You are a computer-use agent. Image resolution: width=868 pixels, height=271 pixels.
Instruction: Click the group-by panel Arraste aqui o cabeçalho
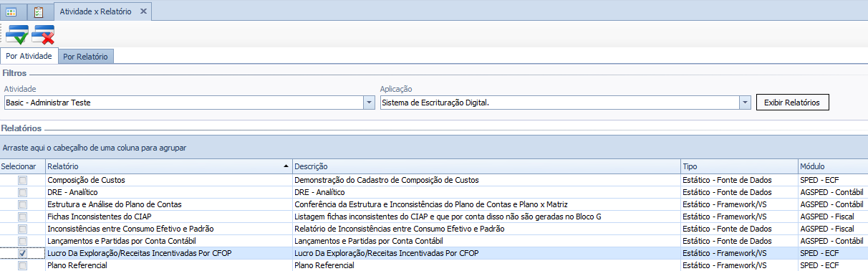(x=434, y=147)
